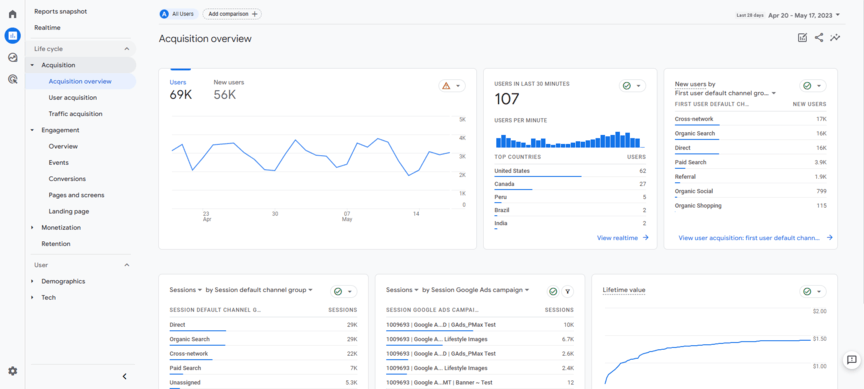
Task: Collapse the Life cycle section
Action: click(127, 48)
